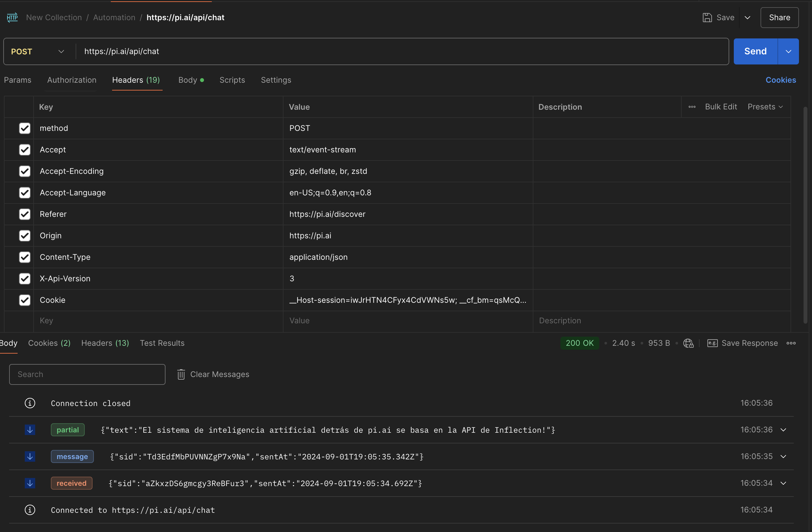Click the incoming arrow on the received row
The image size is (812, 532).
(x=30, y=483)
